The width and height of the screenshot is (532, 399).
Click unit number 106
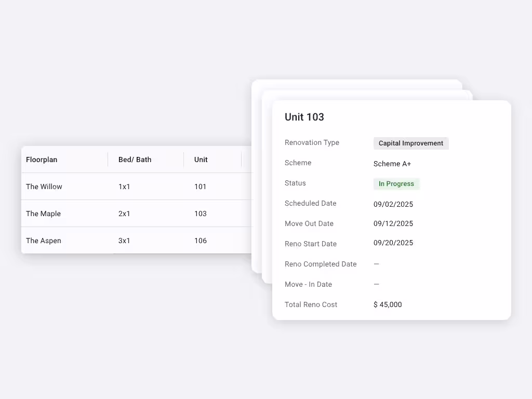click(x=201, y=241)
